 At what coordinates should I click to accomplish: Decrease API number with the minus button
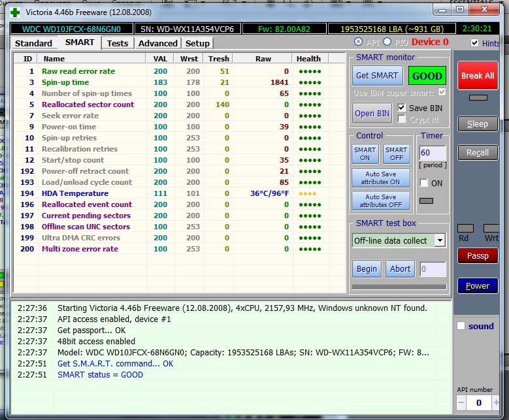(461, 402)
